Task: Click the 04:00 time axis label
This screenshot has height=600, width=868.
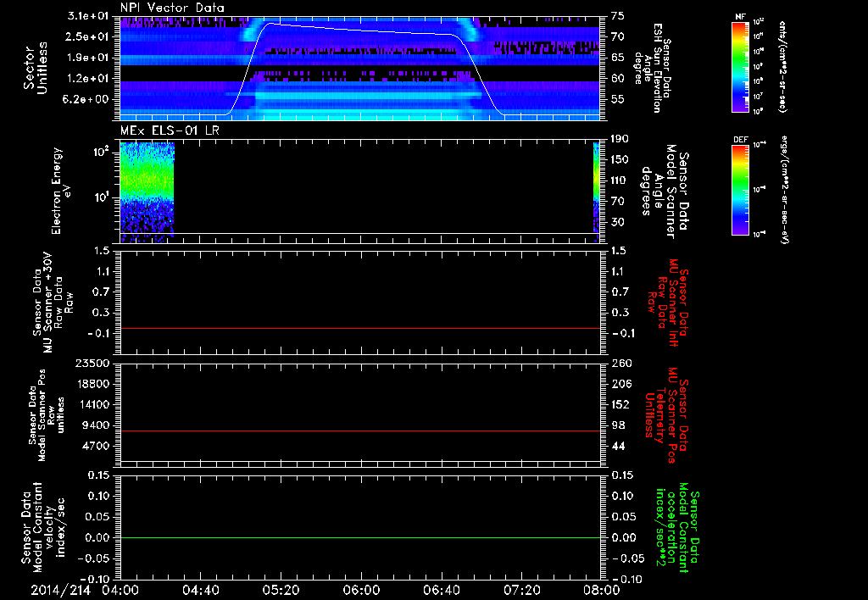Action: click(120, 590)
